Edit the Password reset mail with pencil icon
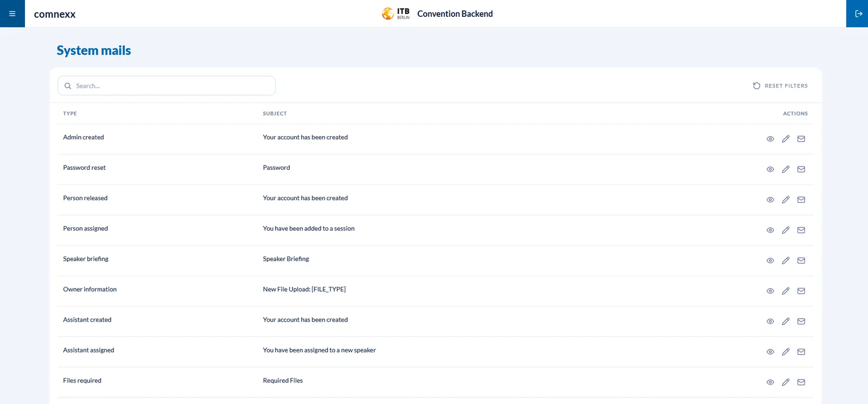868x404 pixels. (x=786, y=169)
